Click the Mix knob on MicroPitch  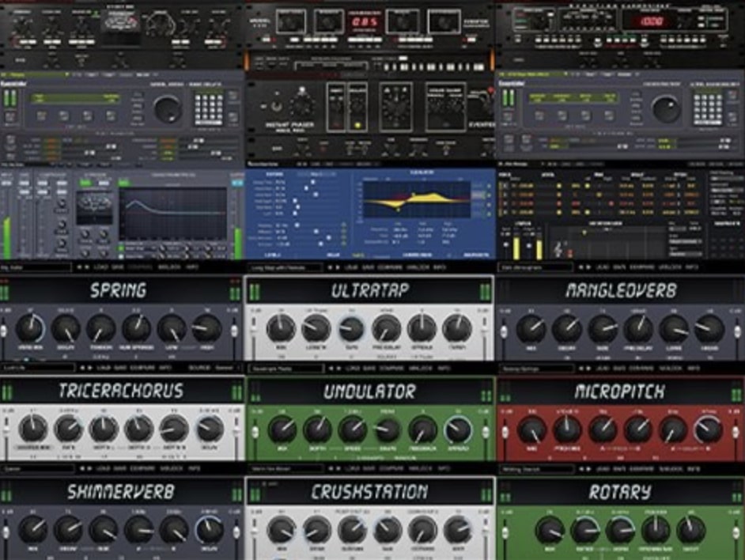pyautogui.click(x=531, y=429)
